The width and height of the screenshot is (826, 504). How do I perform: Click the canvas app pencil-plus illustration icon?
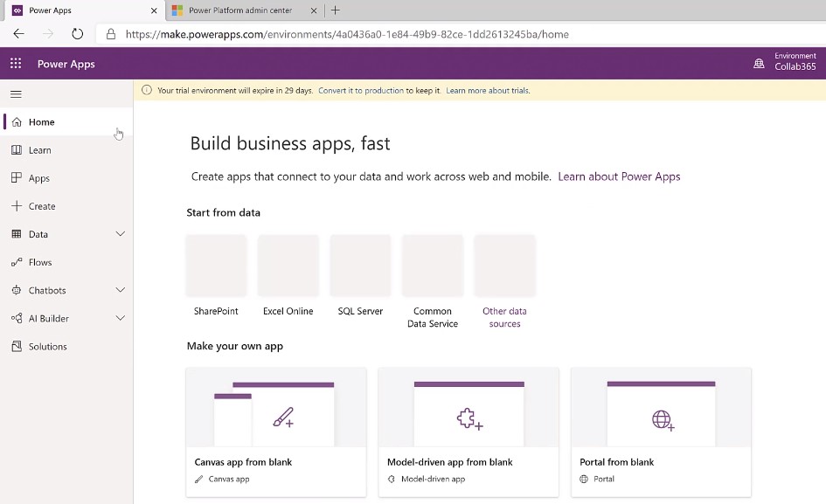click(x=283, y=418)
